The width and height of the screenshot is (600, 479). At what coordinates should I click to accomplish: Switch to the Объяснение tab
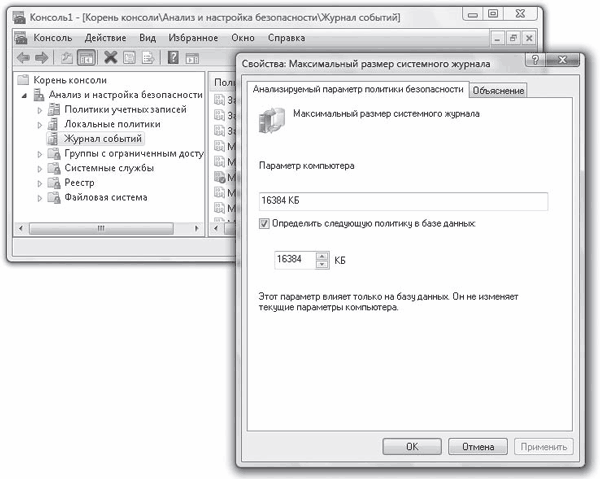click(x=498, y=91)
